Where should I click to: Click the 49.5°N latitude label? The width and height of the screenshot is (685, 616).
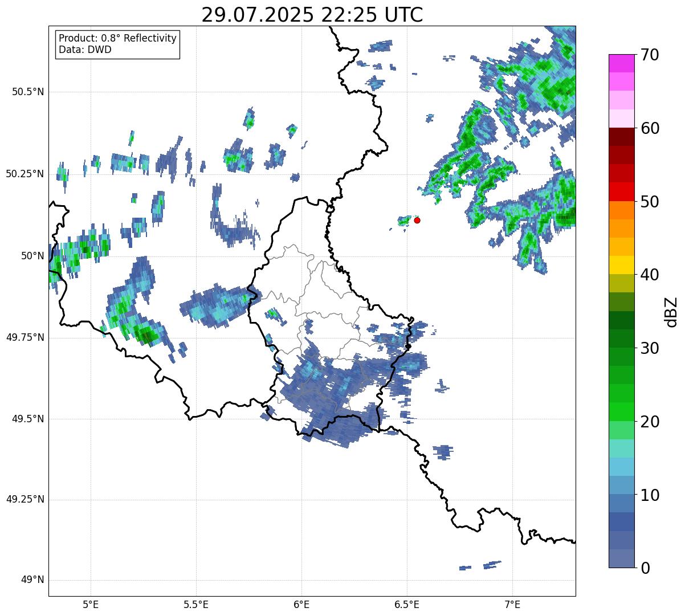[x=28, y=419]
